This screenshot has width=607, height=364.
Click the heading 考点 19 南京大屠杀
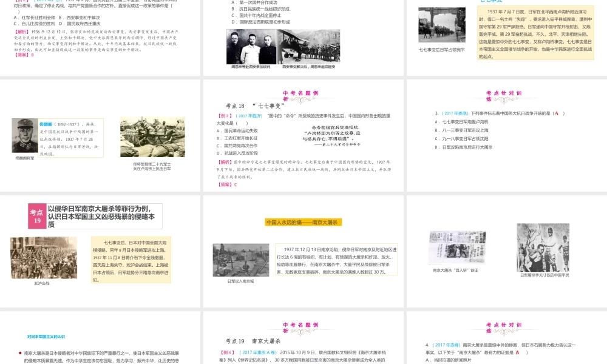253,341
